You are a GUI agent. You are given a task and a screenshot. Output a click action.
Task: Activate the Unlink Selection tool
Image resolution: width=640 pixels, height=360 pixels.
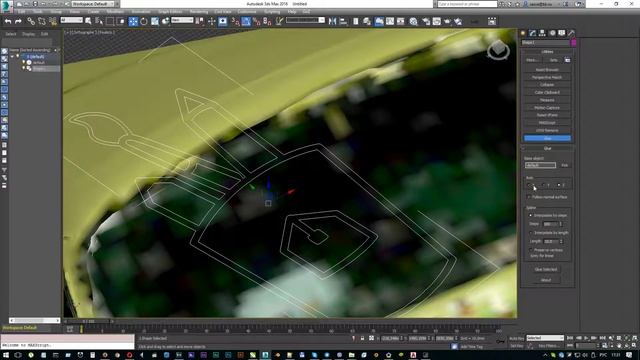(x=42, y=21)
